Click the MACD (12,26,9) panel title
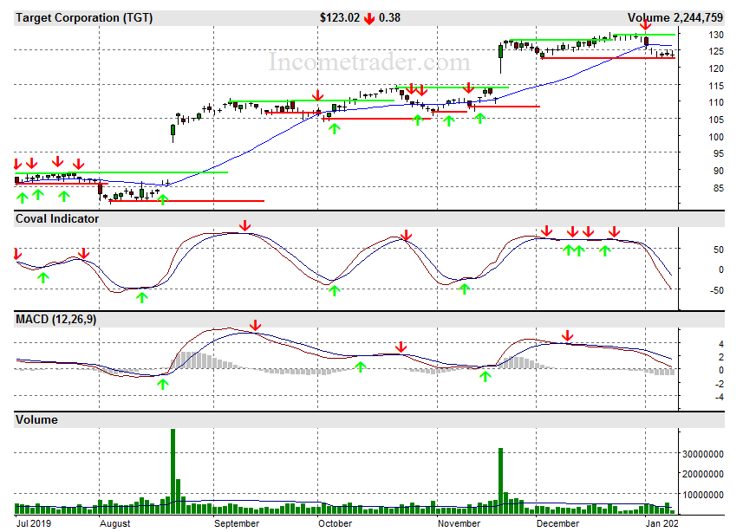 click(x=56, y=320)
